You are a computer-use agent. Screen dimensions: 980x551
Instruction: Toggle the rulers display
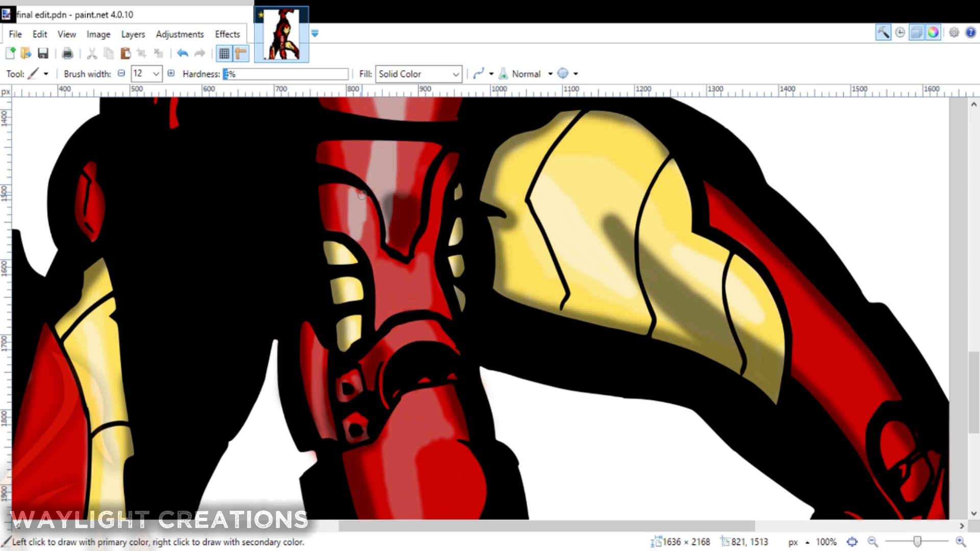click(x=241, y=53)
